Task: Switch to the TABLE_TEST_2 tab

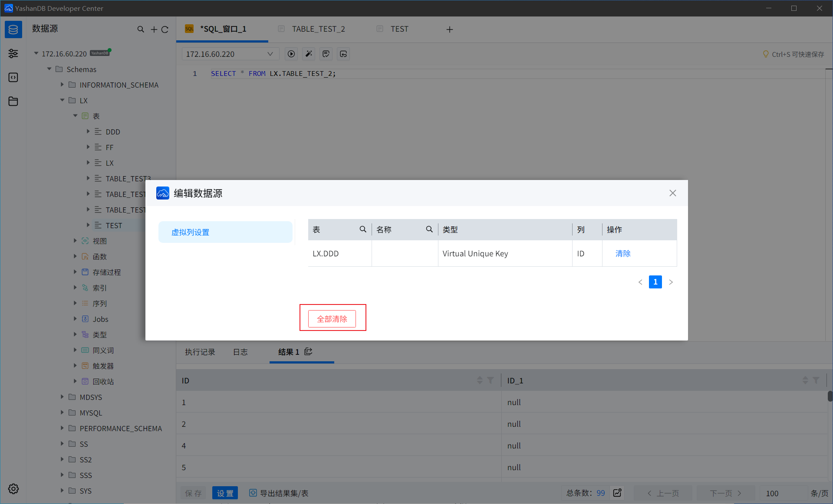Action: (318, 29)
